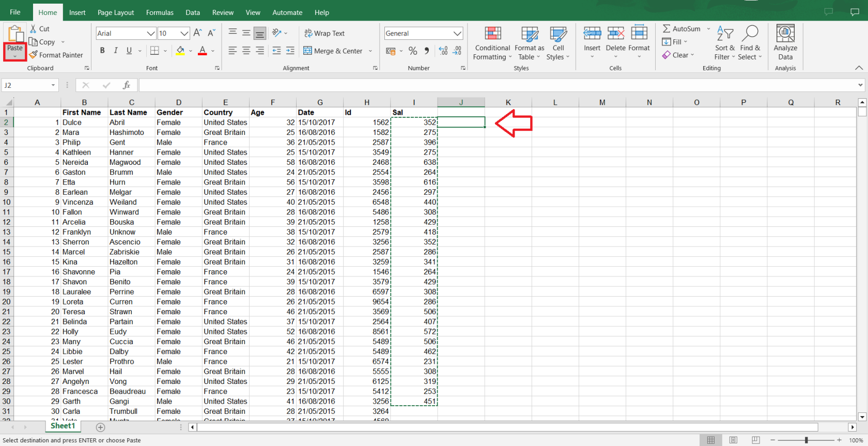Toggle Middle Align
This screenshot has width=868, height=446.
(246, 33)
